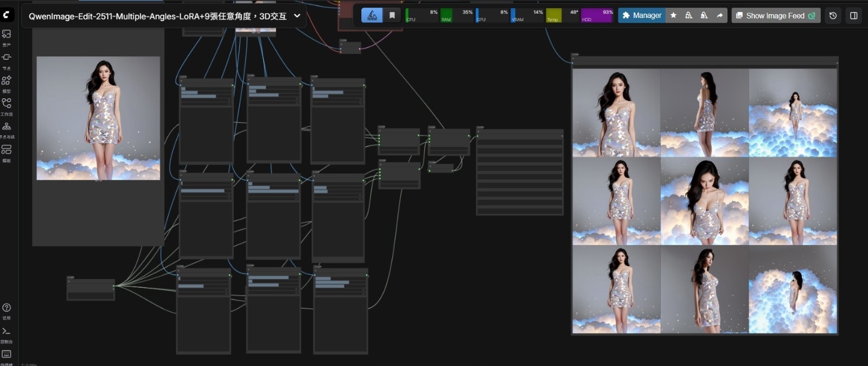Toggle Show Image Feed
The height and width of the screenshot is (366, 868).
(775, 16)
